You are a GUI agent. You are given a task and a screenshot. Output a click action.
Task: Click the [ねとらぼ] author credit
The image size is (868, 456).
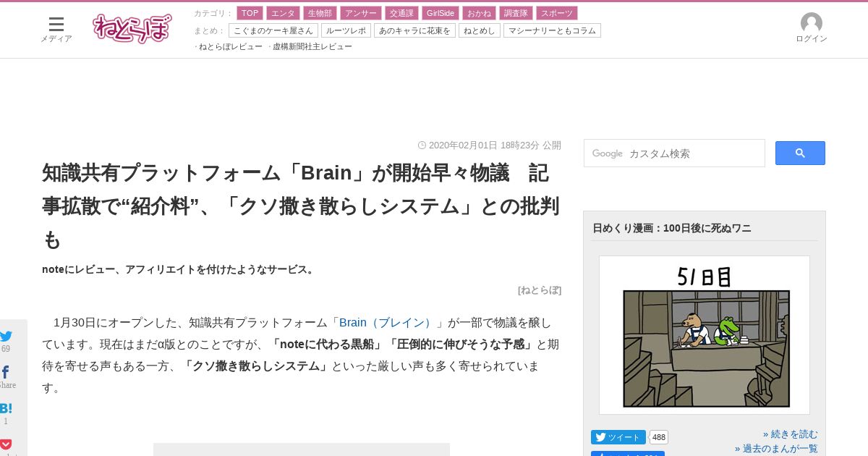(x=540, y=290)
